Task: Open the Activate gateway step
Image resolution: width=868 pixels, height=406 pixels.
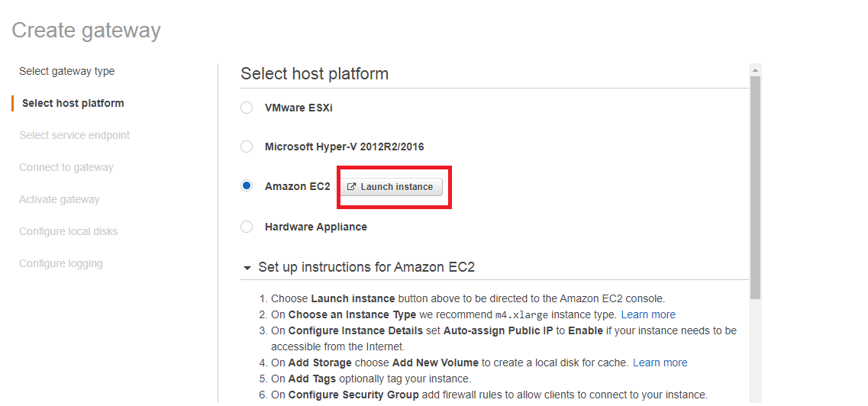Action: point(60,199)
